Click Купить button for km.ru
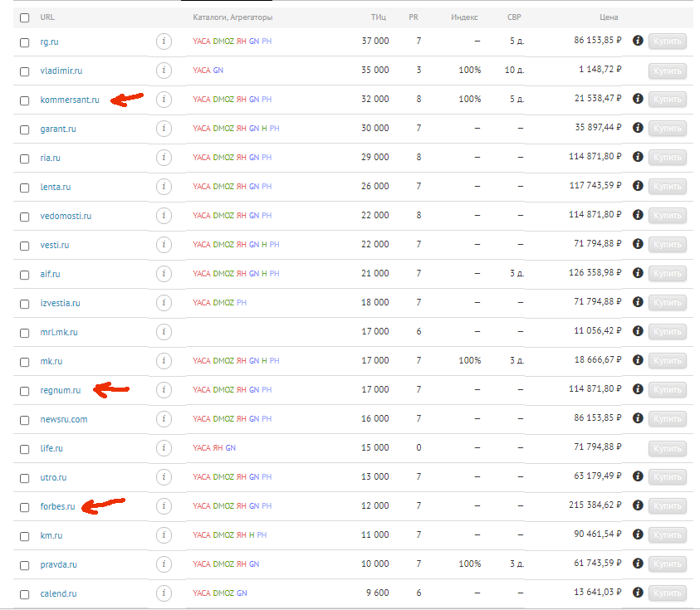The width and height of the screenshot is (700, 610). (x=668, y=535)
